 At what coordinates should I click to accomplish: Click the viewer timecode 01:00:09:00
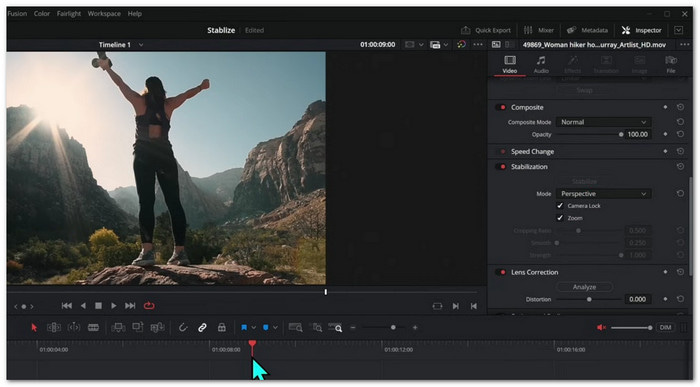click(378, 45)
